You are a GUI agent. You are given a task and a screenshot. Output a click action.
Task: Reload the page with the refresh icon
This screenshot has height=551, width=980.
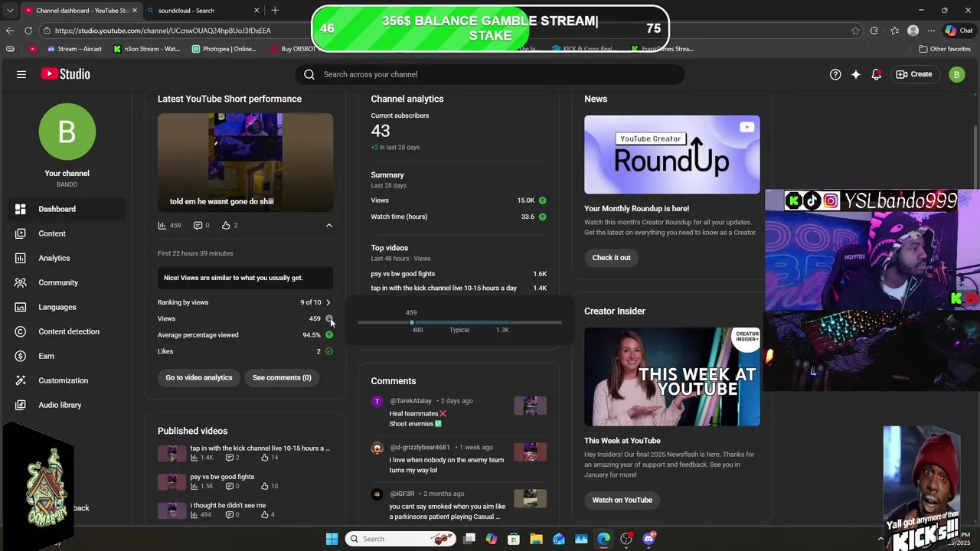pos(28,31)
